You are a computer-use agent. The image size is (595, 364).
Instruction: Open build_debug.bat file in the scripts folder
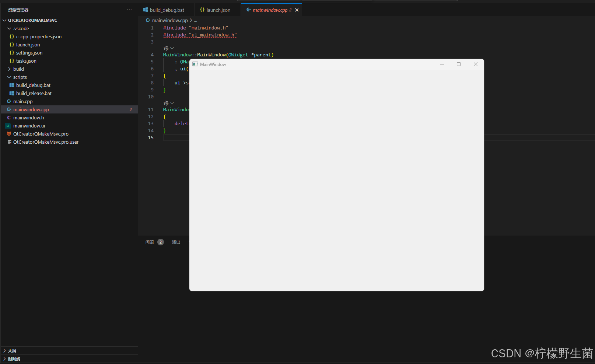pyautogui.click(x=33, y=85)
